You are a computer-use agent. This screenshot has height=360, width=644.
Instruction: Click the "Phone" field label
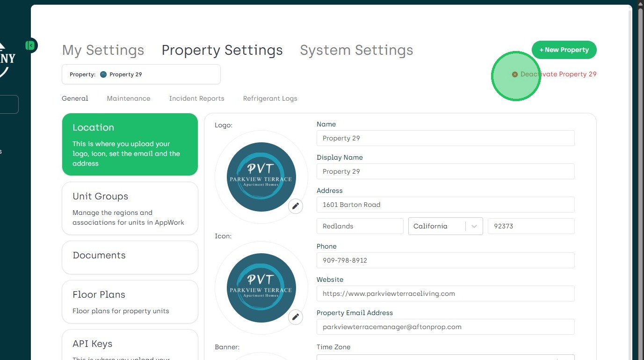[326, 246]
